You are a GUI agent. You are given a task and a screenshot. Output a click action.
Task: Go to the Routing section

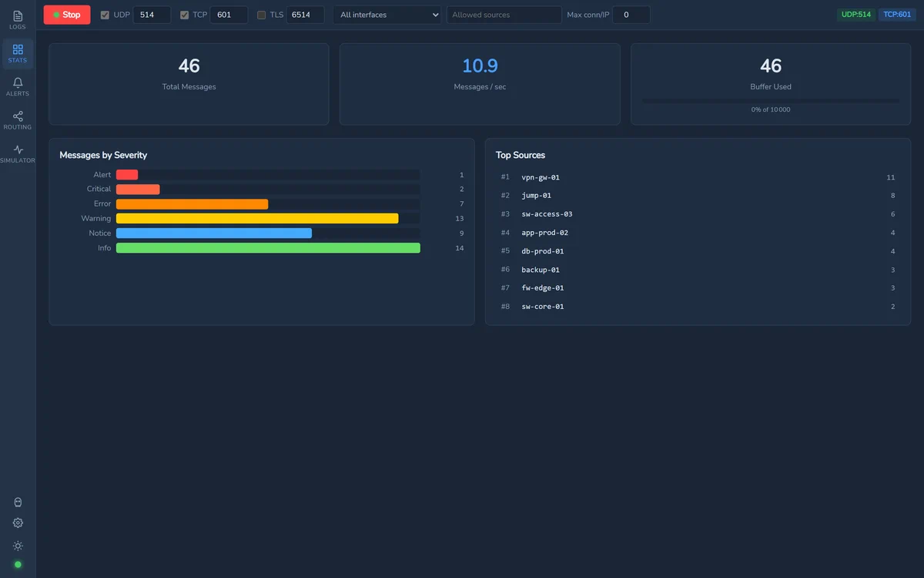click(18, 120)
